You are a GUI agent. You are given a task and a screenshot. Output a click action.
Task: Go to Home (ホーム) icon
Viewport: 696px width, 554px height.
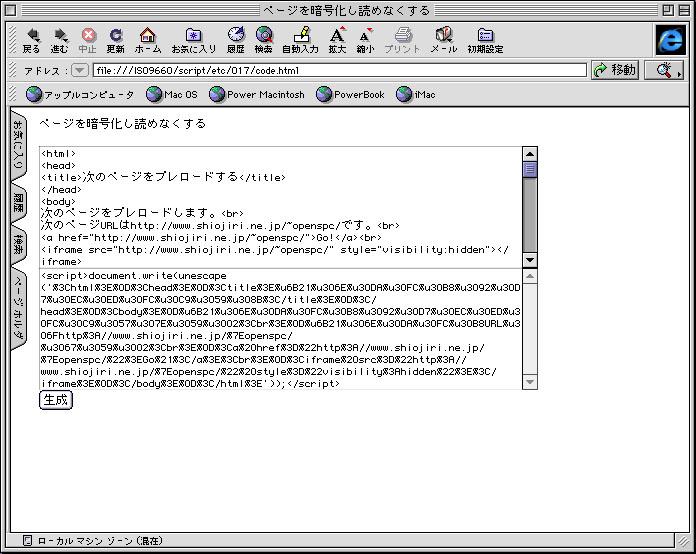[x=147, y=40]
